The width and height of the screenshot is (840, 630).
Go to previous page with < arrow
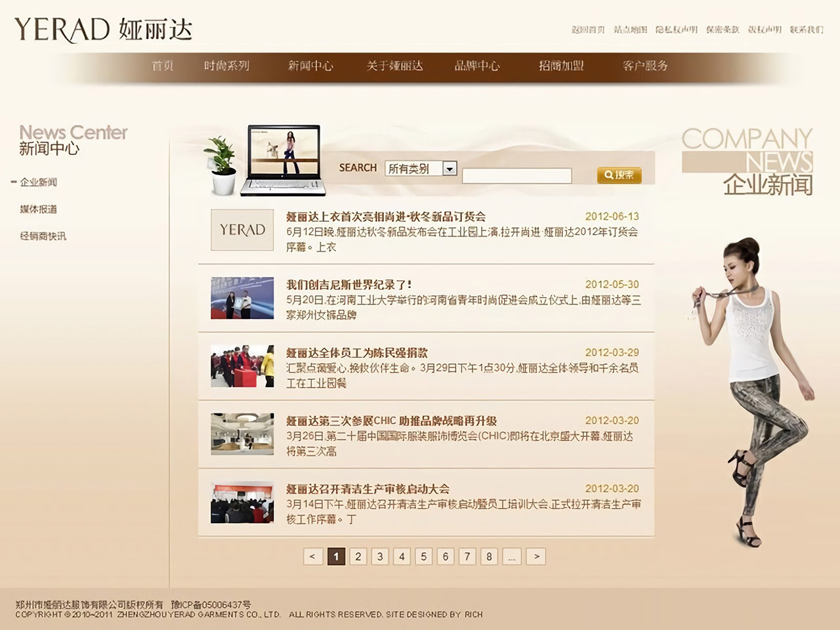click(x=313, y=556)
